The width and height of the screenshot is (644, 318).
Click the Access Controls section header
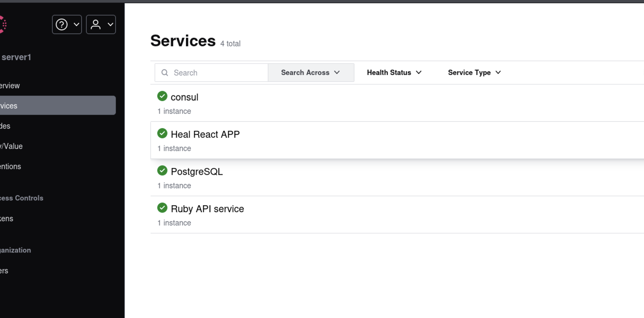pyautogui.click(x=22, y=198)
